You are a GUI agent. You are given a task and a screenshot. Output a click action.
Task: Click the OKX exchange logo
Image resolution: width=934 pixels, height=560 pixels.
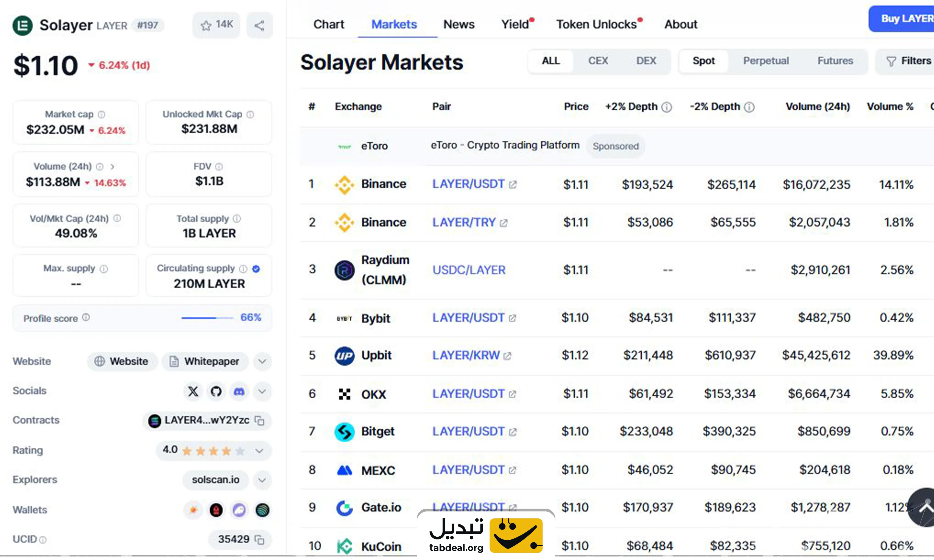point(344,394)
